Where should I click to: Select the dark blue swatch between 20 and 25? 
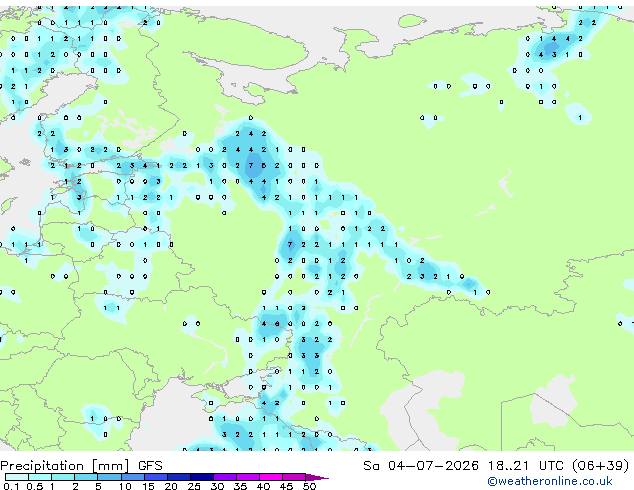[x=179, y=477]
